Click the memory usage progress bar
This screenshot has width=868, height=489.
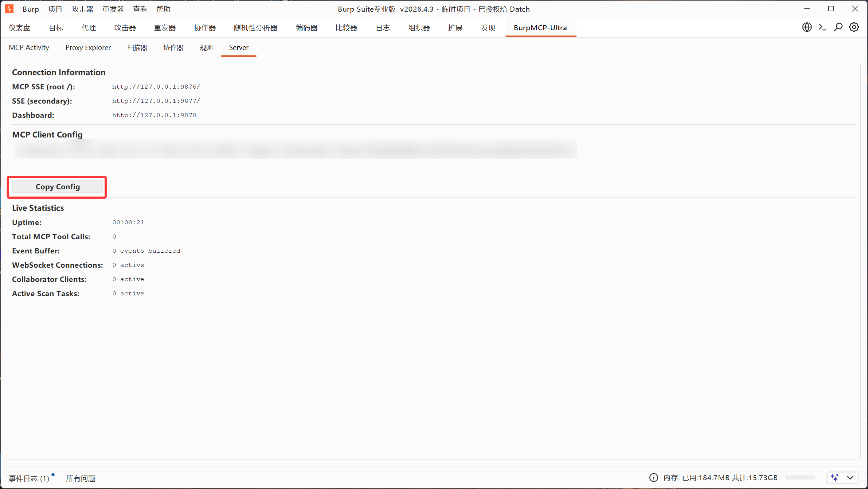click(x=801, y=478)
